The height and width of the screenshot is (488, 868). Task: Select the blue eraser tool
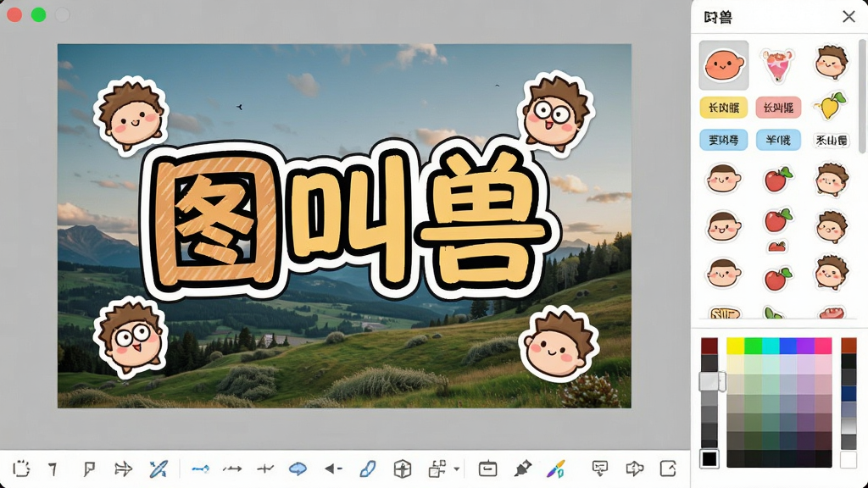368,469
